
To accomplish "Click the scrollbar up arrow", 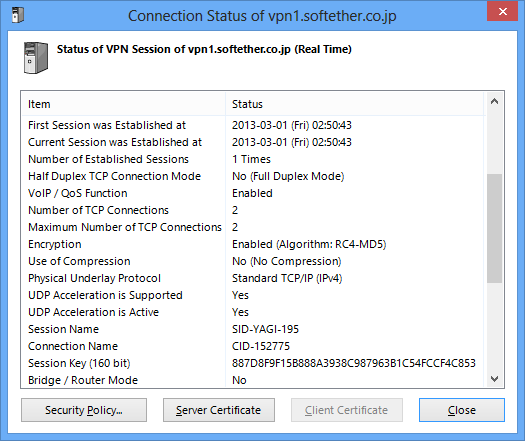I will (494, 101).
